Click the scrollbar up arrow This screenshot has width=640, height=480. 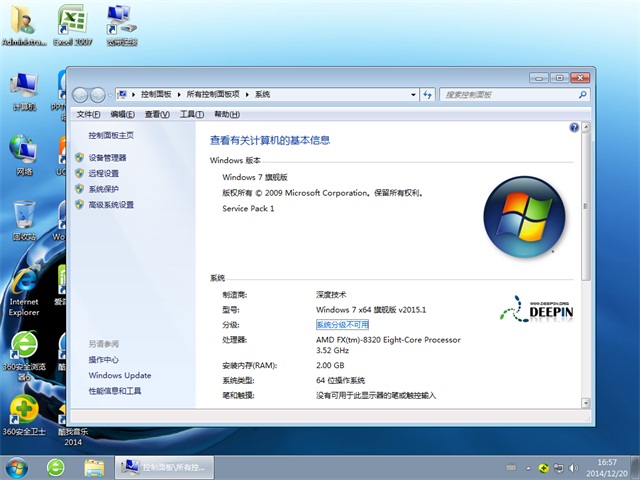coord(586,127)
